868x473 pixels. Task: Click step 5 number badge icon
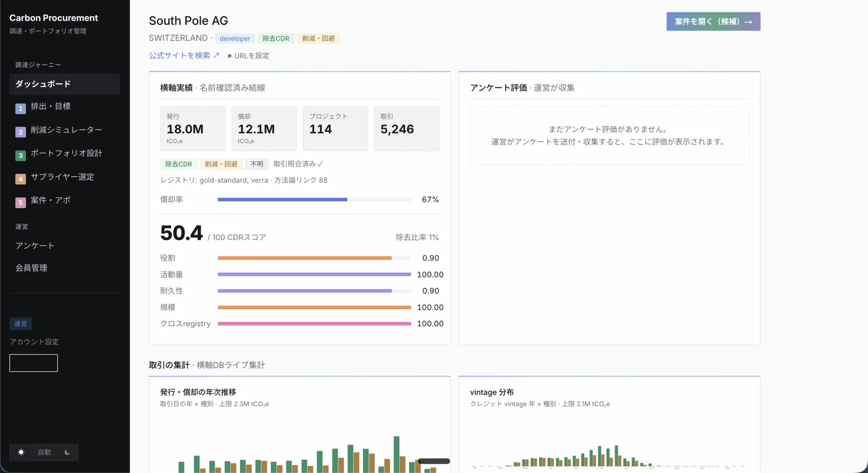coord(21,203)
